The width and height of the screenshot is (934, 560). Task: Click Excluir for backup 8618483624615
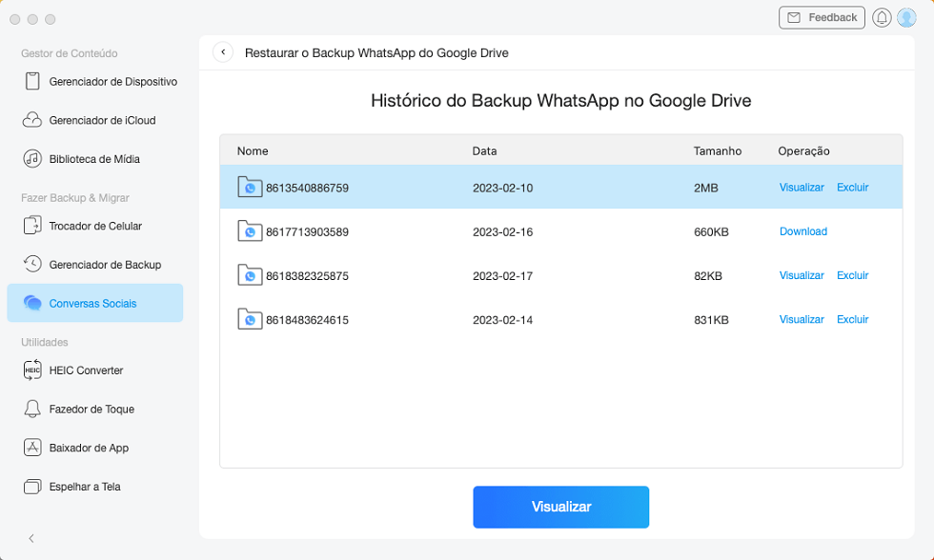pyautogui.click(x=852, y=320)
